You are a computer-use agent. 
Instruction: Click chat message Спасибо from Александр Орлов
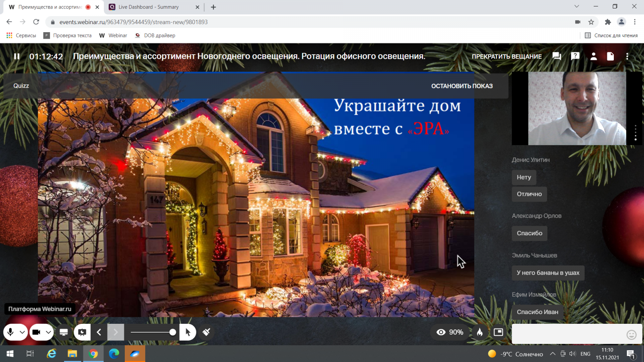tap(530, 233)
